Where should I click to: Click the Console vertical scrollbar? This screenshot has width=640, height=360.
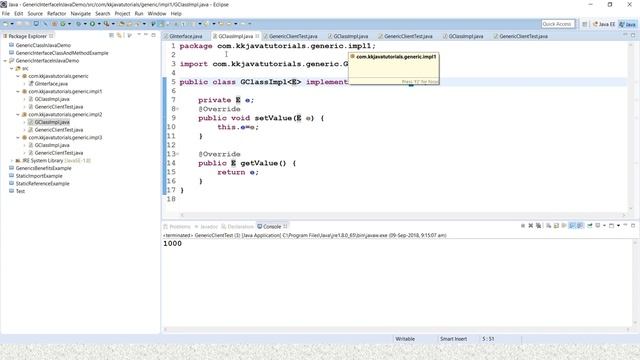pos(635,283)
